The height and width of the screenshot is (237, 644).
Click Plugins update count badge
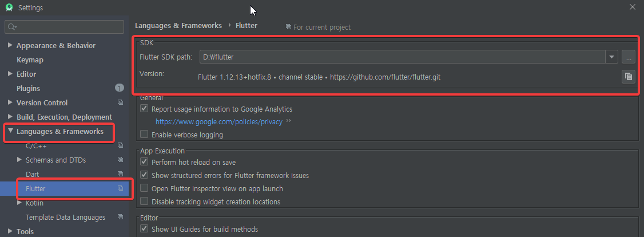tap(119, 88)
